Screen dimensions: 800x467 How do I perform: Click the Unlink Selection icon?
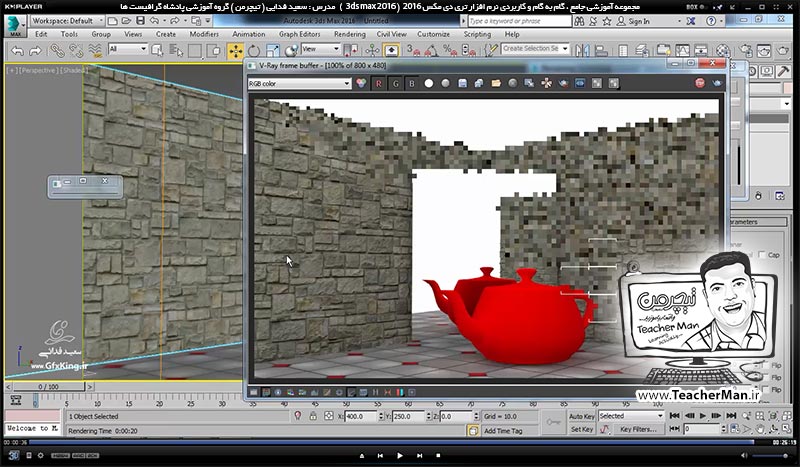(x=76, y=51)
